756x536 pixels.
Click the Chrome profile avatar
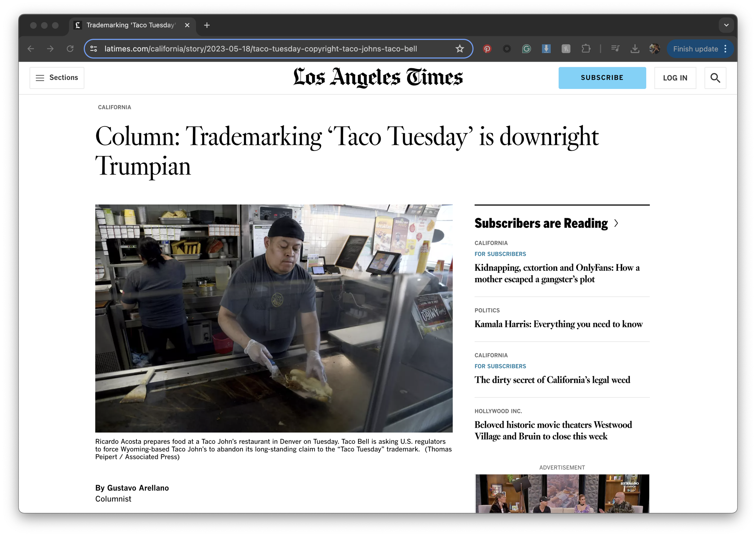pyautogui.click(x=655, y=49)
